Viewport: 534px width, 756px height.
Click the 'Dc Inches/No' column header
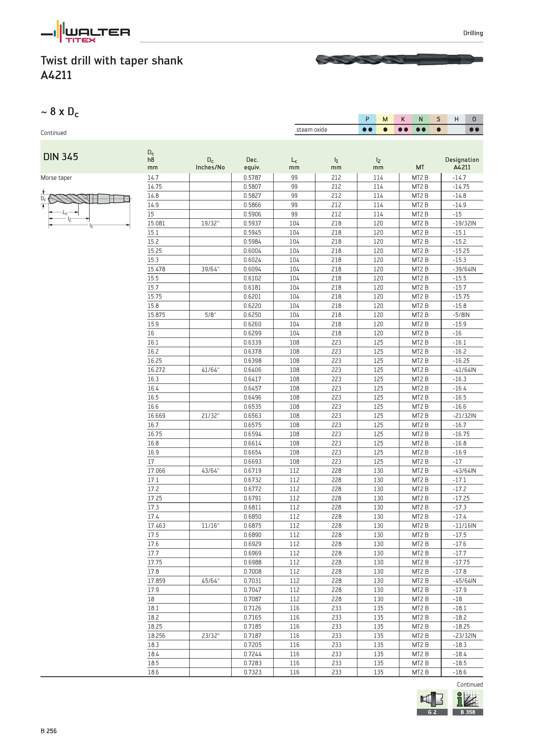coord(210,164)
